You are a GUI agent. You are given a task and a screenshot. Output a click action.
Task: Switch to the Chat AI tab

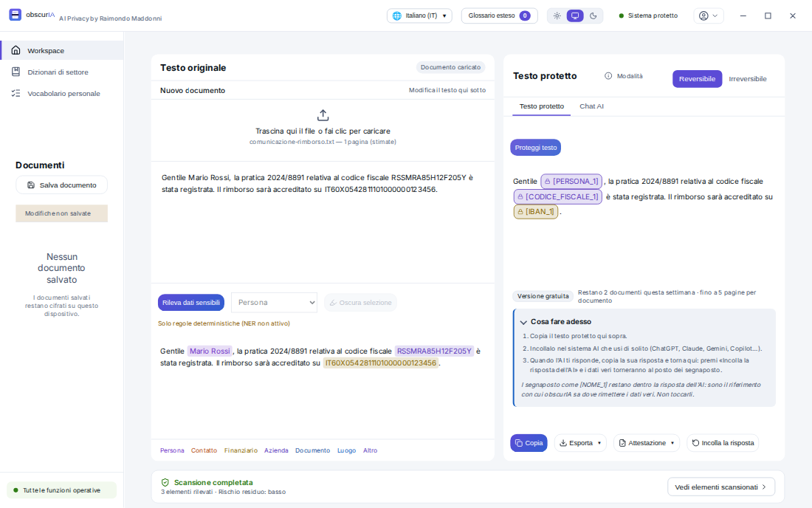[591, 106]
